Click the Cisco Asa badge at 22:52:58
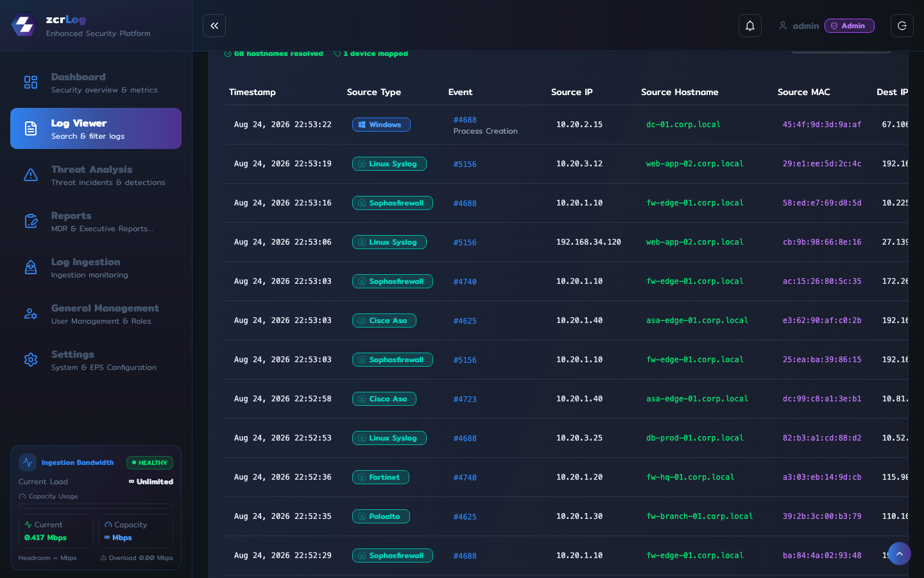Screen dimensions: 924x578 click(384, 399)
